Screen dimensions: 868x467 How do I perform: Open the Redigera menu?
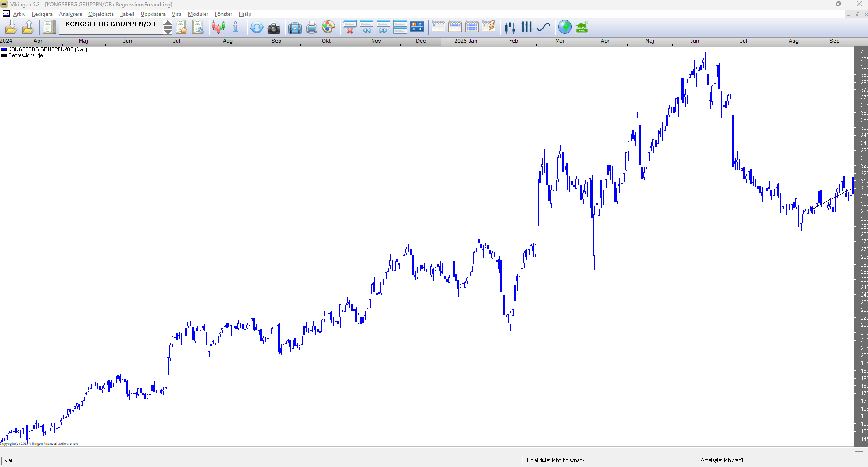[42, 14]
